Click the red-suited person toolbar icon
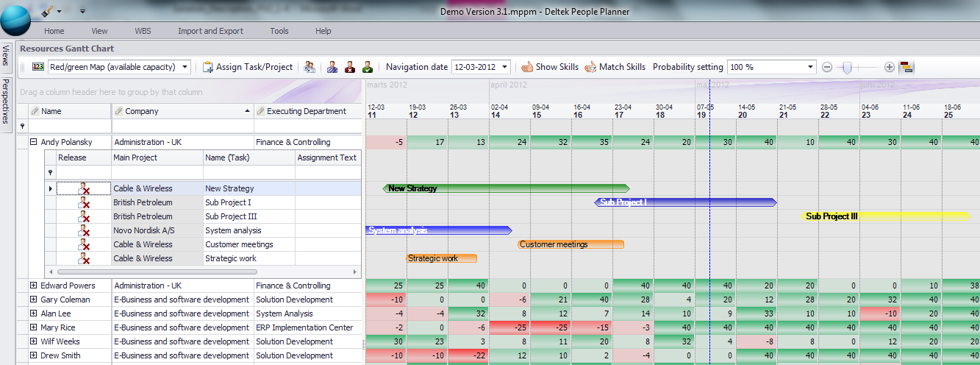This screenshot has width=980, height=365. click(350, 67)
